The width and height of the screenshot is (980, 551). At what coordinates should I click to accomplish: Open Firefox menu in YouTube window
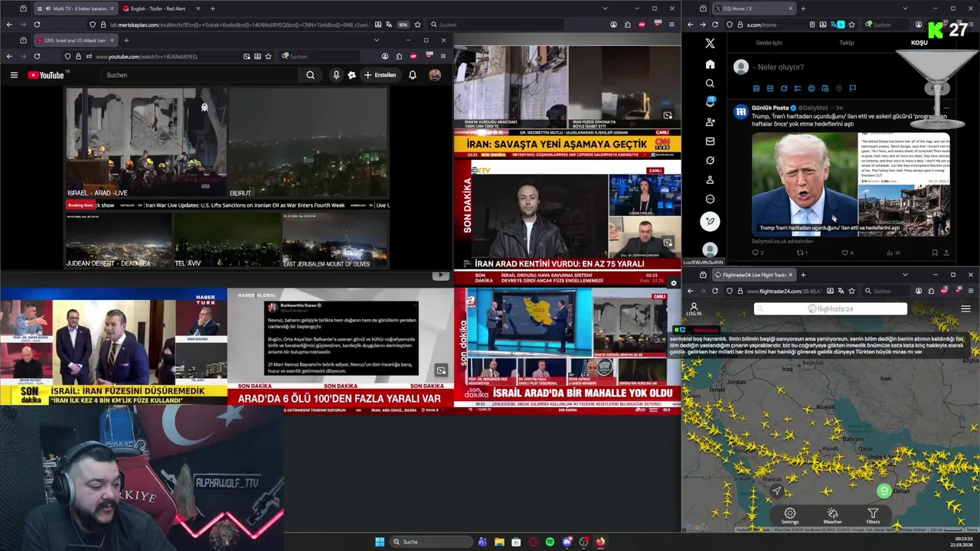click(443, 57)
